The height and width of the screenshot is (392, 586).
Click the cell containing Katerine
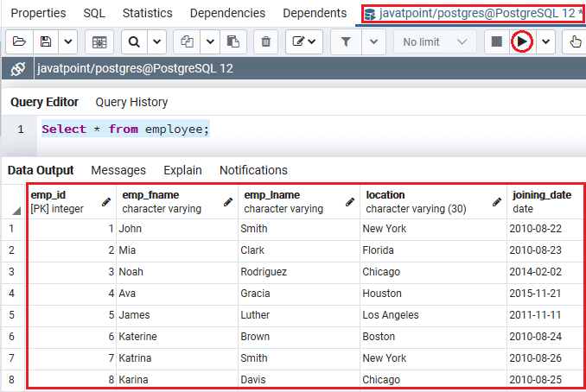[x=177, y=337]
